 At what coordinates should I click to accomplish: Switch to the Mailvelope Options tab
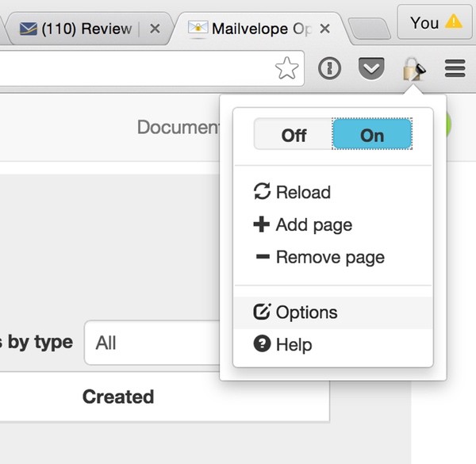[261, 29]
